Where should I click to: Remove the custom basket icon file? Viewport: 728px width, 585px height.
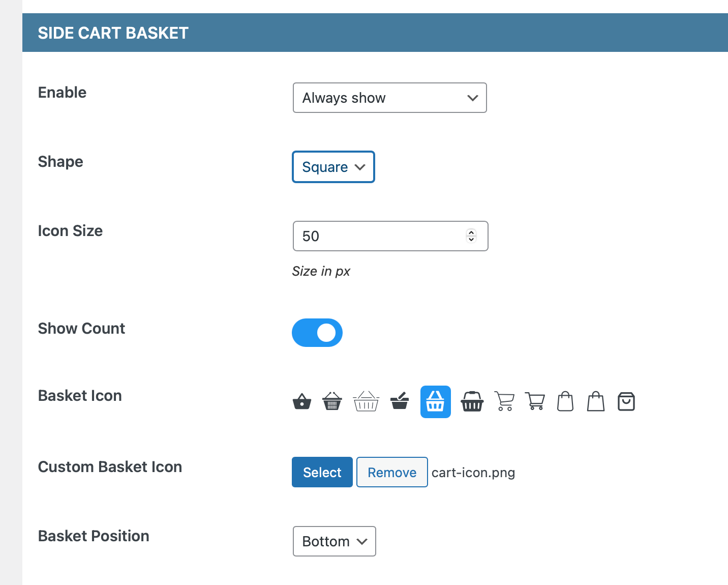[x=392, y=472]
